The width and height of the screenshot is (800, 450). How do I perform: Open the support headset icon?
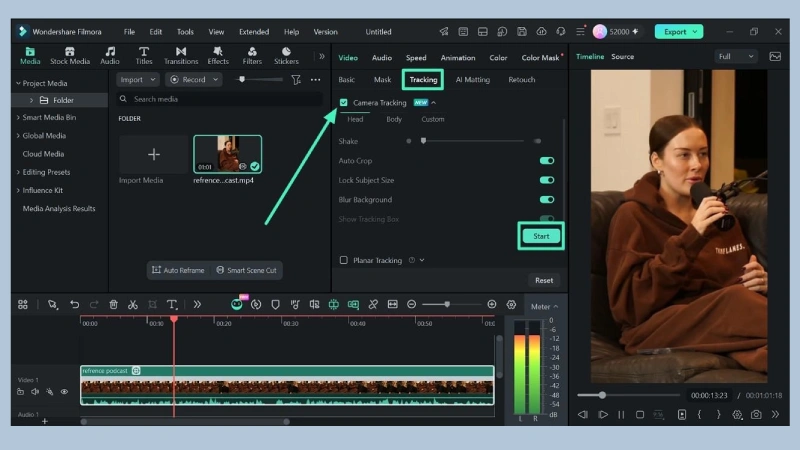561,32
